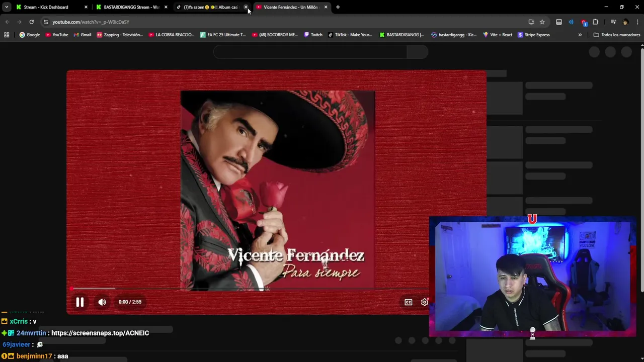Go back to the previous page
Image resolution: width=644 pixels, height=362 pixels.
click(x=7, y=22)
